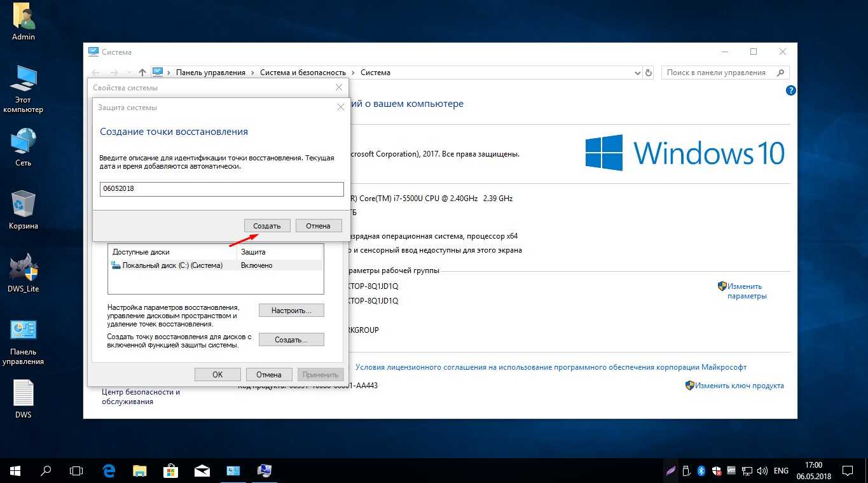Open network status tray icon

(747, 471)
